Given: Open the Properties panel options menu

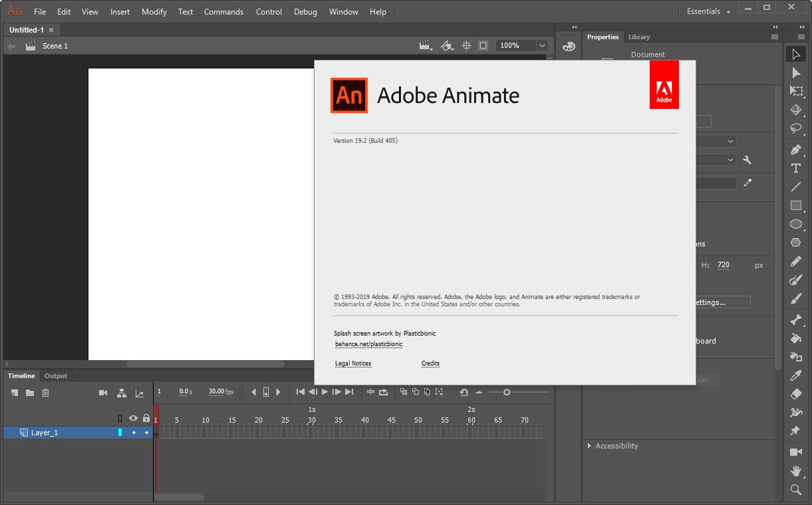Looking at the screenshot, I should pyautogui.click(x=775, y=37).
